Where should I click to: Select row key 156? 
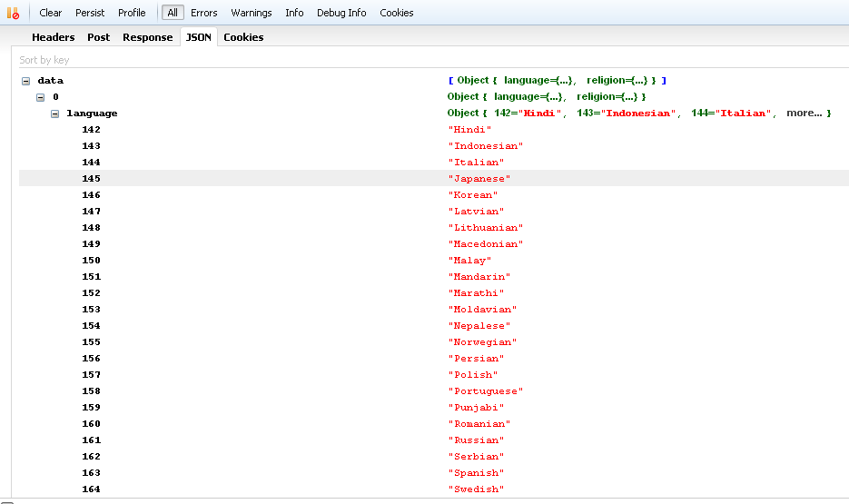pos(91,358)
